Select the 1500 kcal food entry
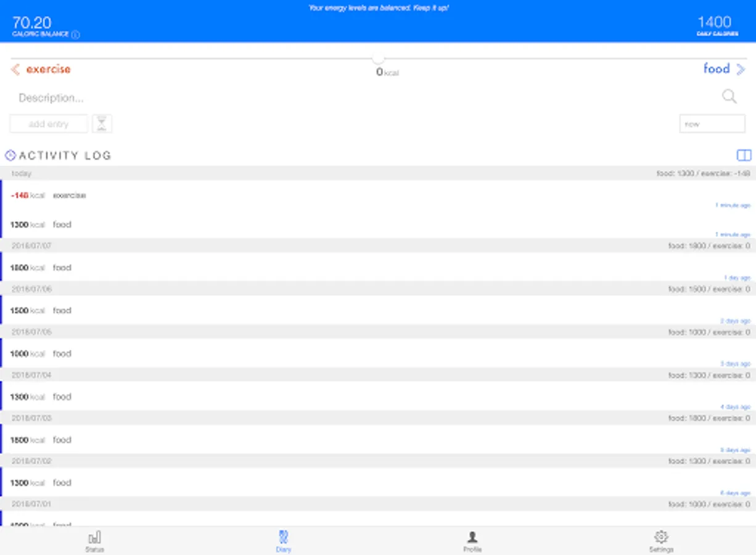This screenshot has height=555, width=756. click(378, 311)
